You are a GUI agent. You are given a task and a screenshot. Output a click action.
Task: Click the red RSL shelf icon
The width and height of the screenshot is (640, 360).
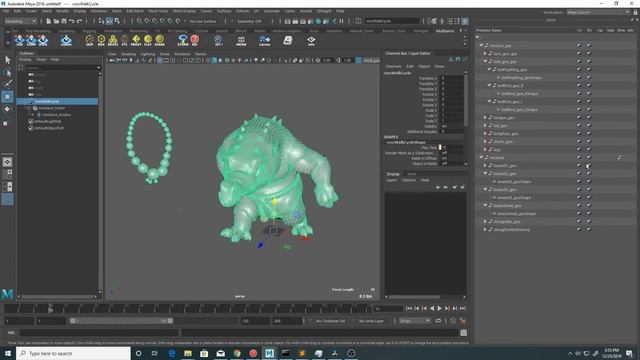coord(195,40)
